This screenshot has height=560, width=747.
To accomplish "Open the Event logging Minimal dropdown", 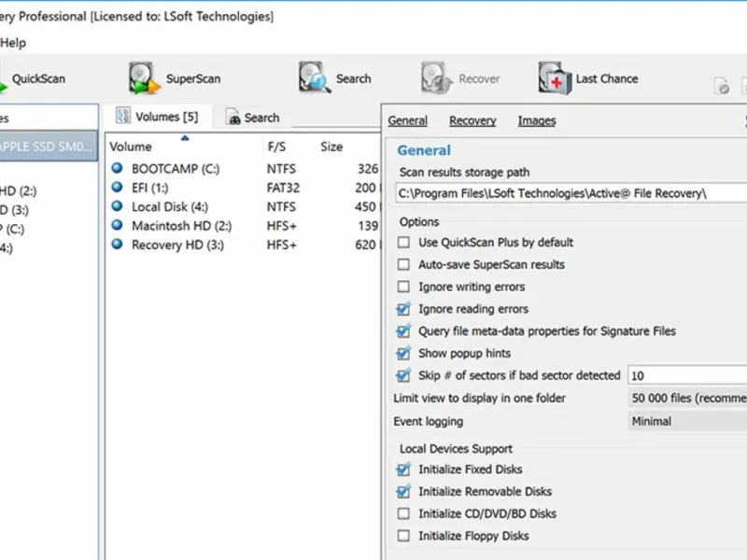I will [x=687, y=422].
